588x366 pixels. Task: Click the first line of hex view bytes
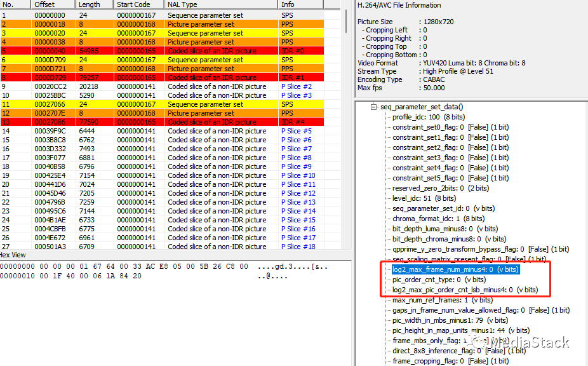124,266
